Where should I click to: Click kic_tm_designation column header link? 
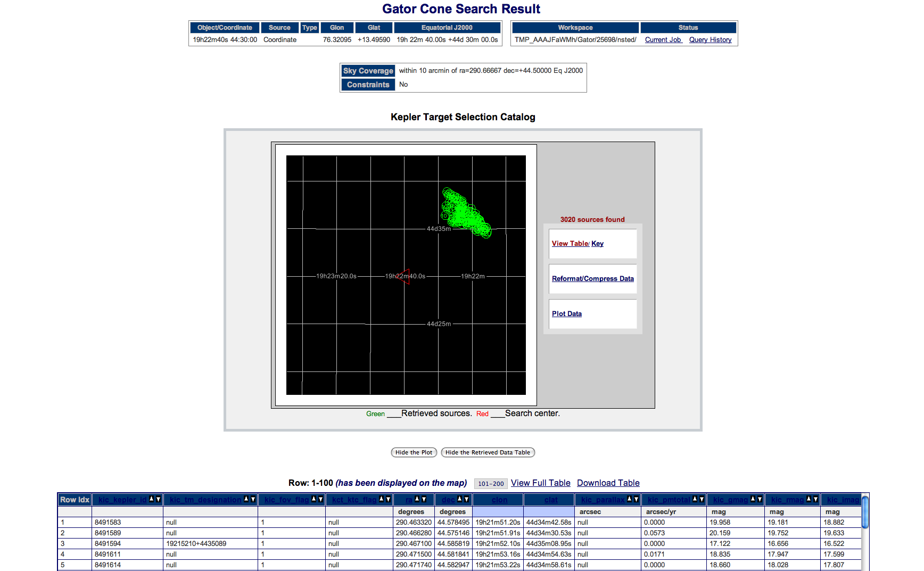pos(205,500)
